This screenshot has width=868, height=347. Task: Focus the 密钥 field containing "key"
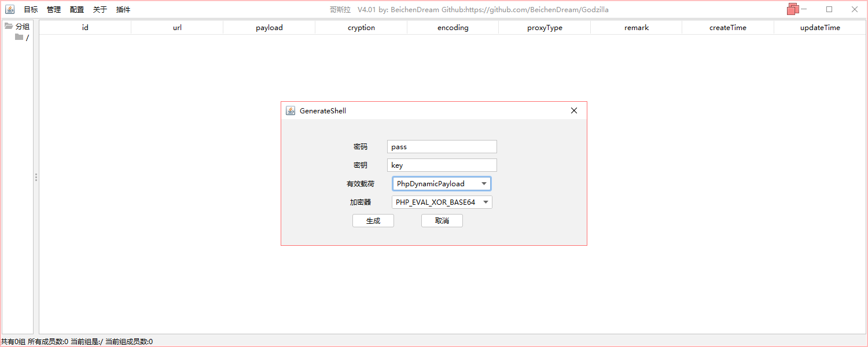point(442,165)
